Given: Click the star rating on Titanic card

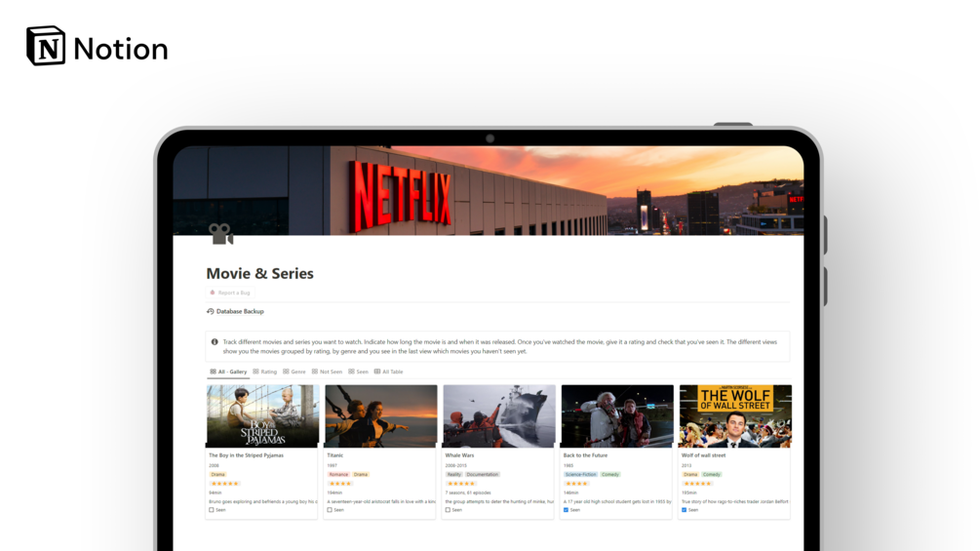Looking at the screenshot, I should (340, 484).
